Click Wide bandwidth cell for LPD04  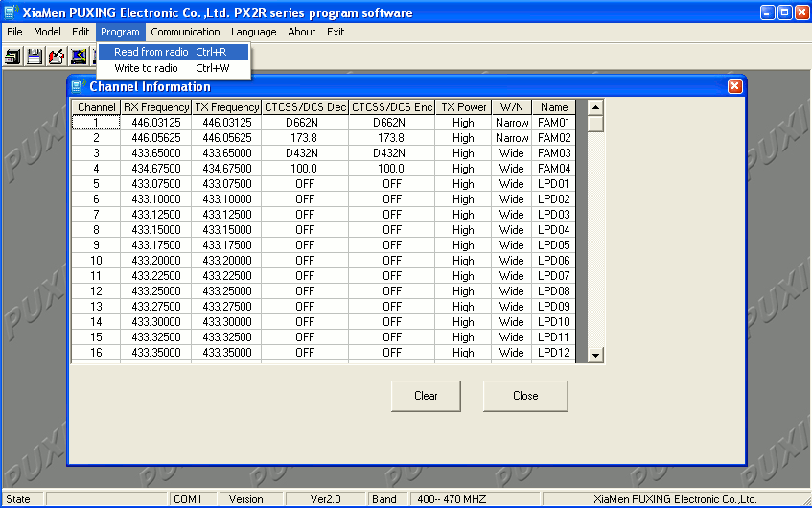(x=512, y=230)
